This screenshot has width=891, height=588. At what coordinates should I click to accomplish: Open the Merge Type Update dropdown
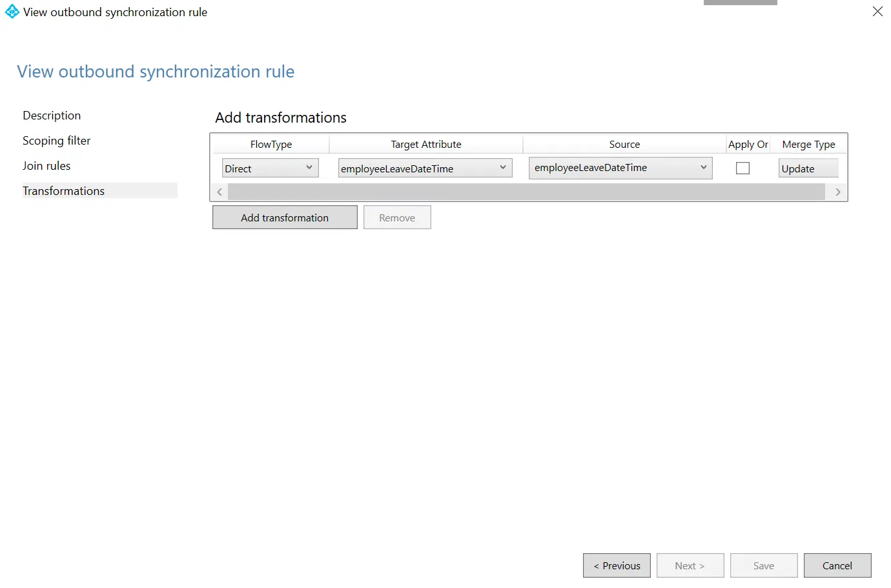[808, 168]
